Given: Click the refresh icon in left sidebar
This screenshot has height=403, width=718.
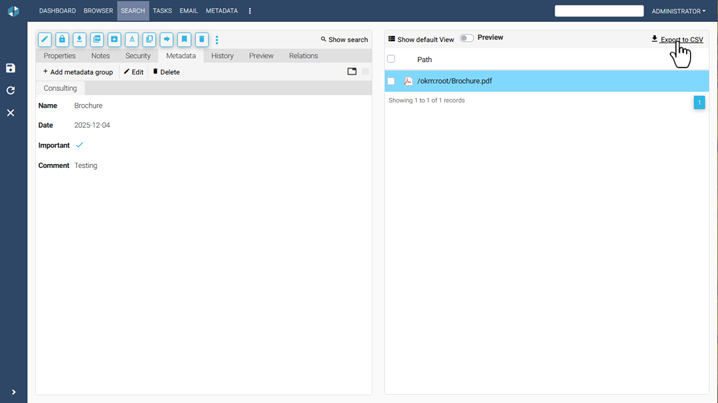Looking at the screenshot, I should (x=11, y=90).
